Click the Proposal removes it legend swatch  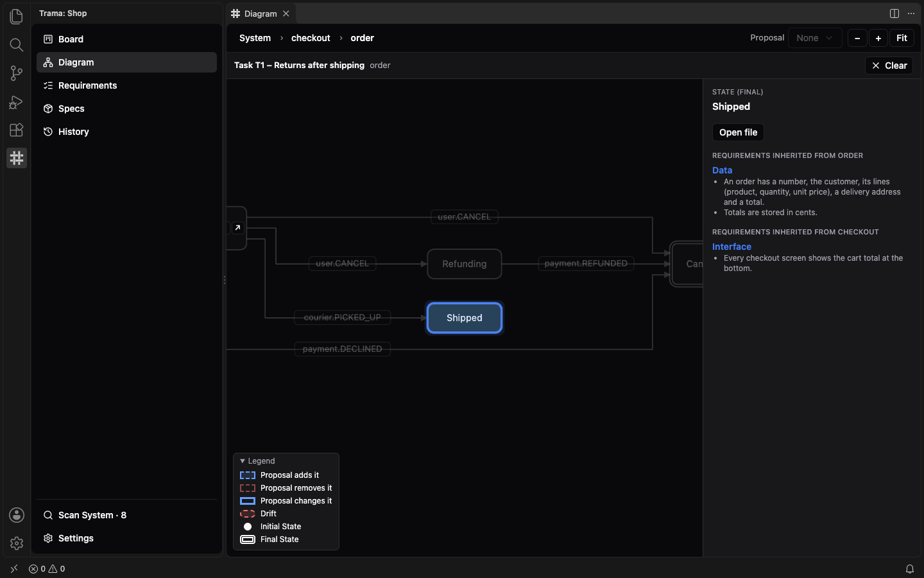coord(248,488)
